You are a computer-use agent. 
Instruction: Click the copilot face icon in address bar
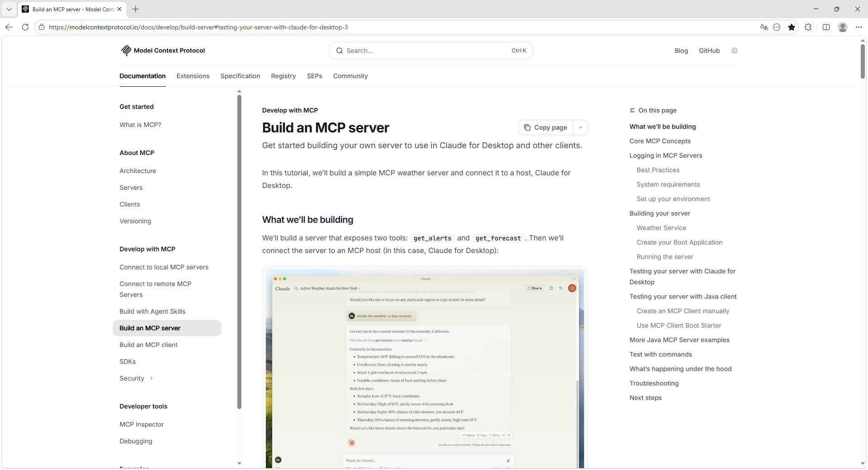[777, 27]
